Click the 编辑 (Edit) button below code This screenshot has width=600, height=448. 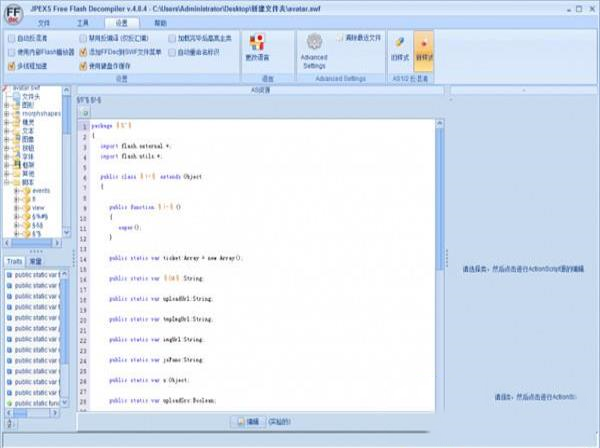point(248,422)
